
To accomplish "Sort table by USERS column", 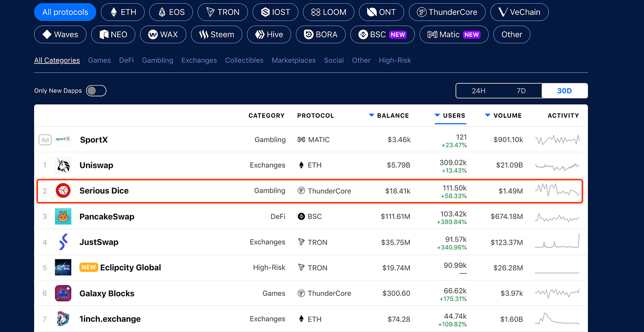I will 450,115.
